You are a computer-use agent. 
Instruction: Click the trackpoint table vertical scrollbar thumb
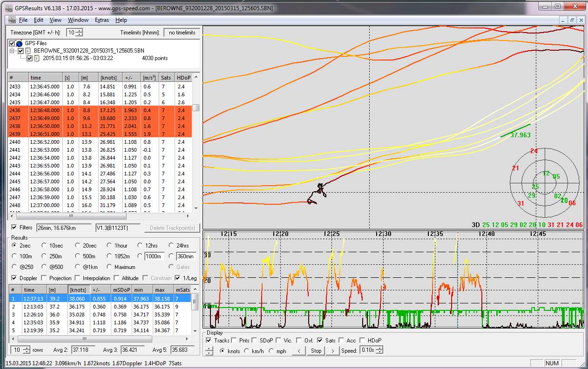(196, 107)
